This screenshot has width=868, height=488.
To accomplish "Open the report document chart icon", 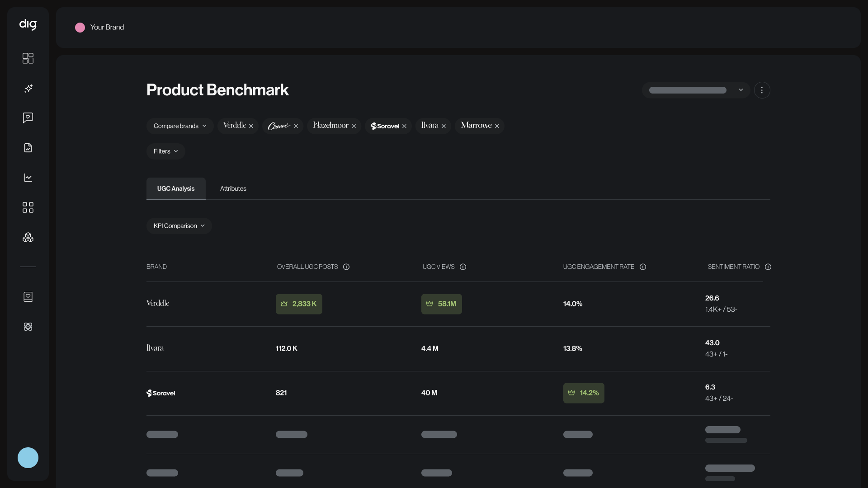I will [x=28, y=148].
